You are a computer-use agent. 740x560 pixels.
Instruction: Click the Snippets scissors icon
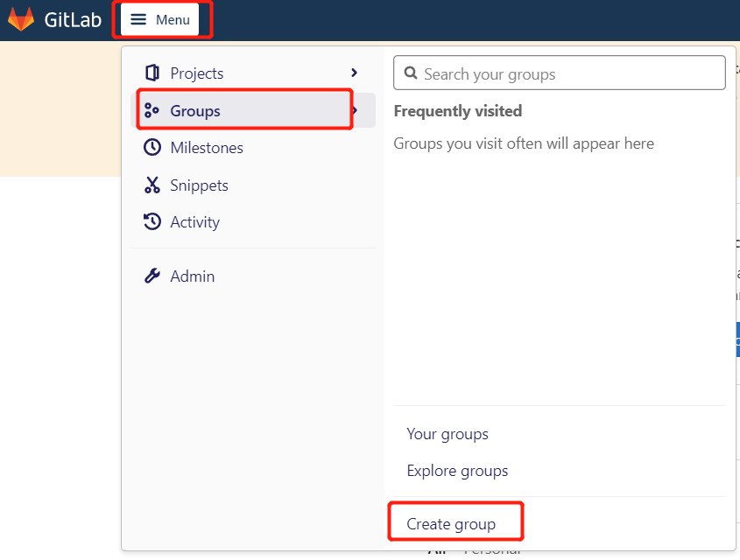152,185
